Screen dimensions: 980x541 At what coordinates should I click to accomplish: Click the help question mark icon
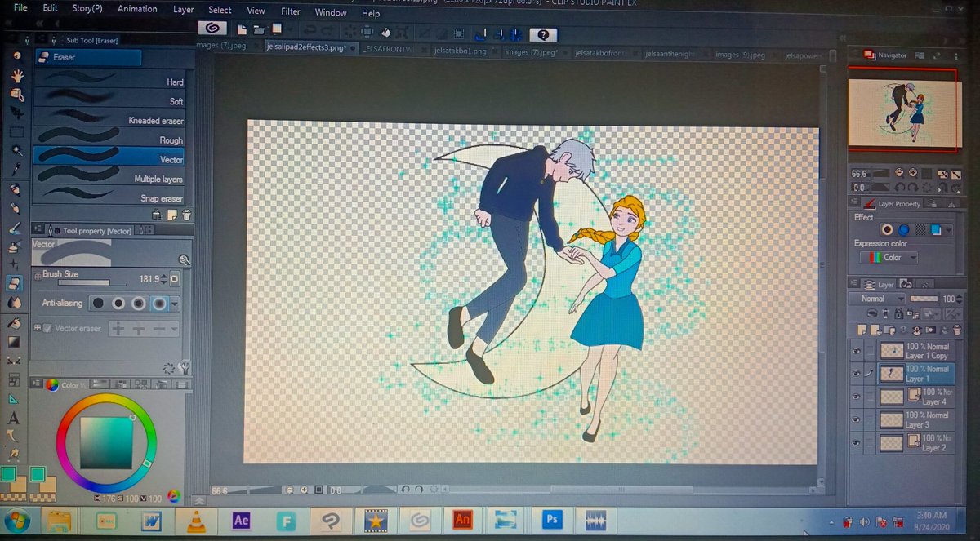coord(544,35)
